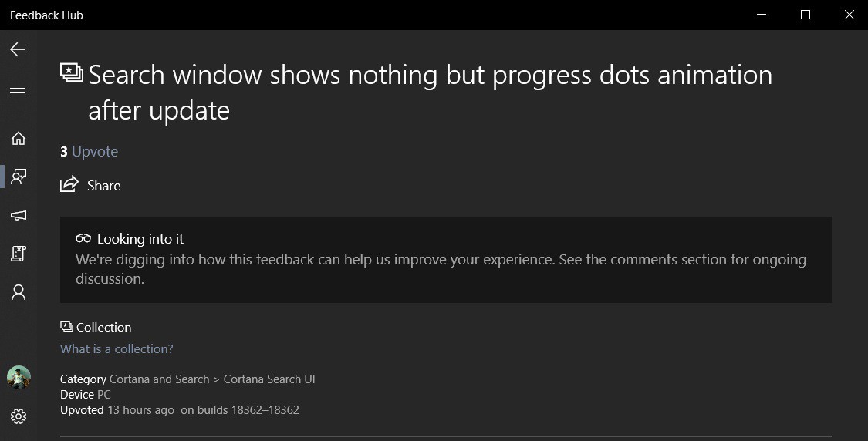This screenshot has width=868, height=441.
Task: Expand the hamburger navigation menu
Action: tap(18, 93)
